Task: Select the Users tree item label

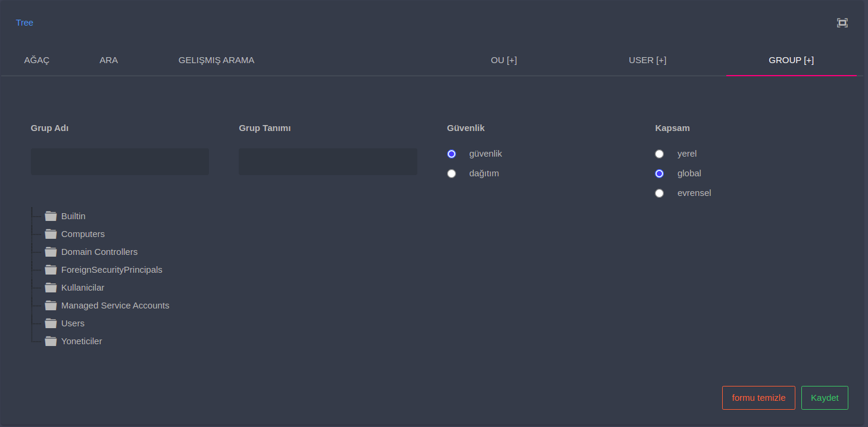Action: click(73, 323)
